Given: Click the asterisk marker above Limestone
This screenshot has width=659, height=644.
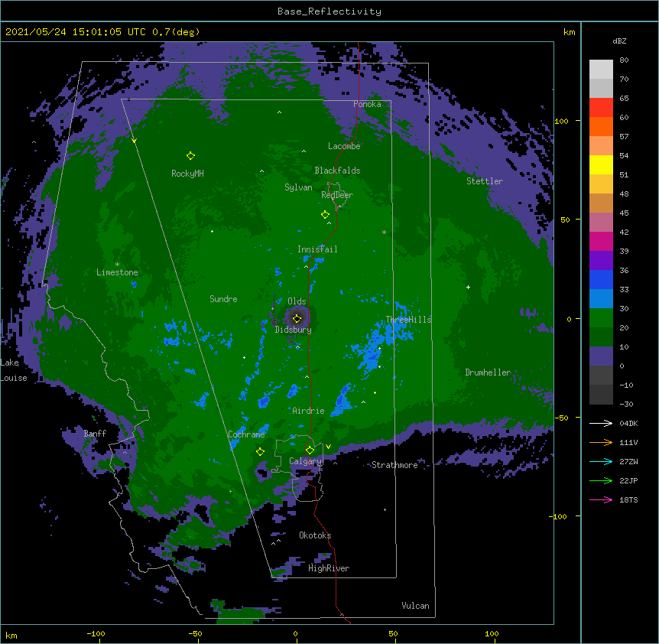Looking at the screenshot, I should [117, 265].
